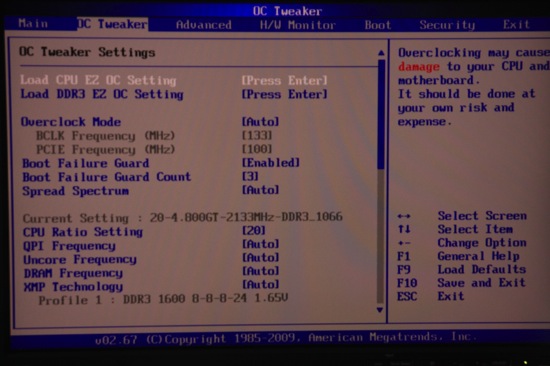Image resolution: width=550 pixels, height=366 pixels.
Task: Select the BCLK Frequency (MHz) label
Action: tap(105, 136)
